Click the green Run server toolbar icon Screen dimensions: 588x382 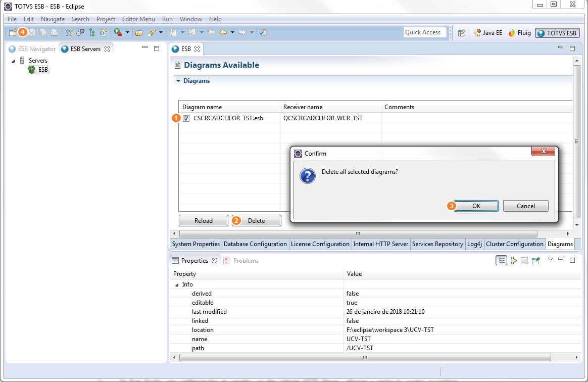pyautogui.click(x=118, y=33)
